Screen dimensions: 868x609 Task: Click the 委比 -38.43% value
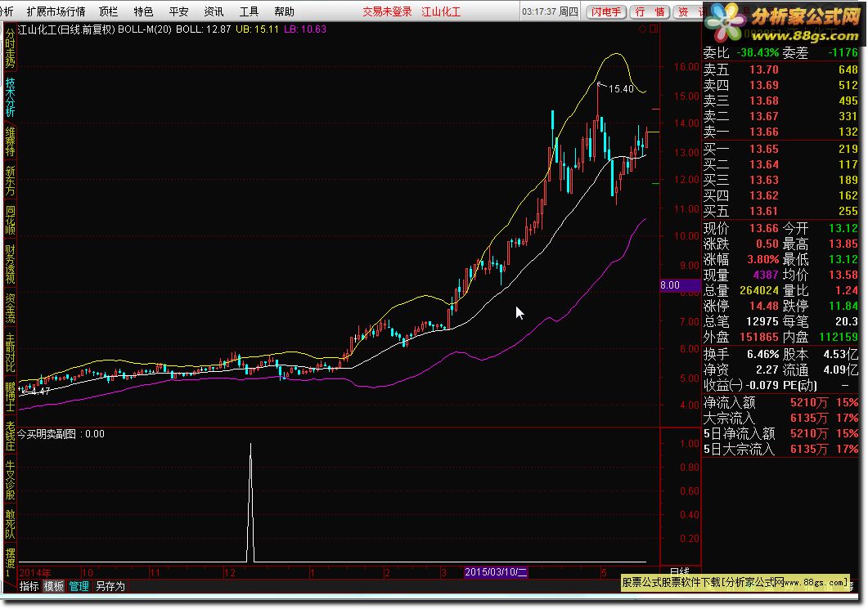click(x=758, y=53)
